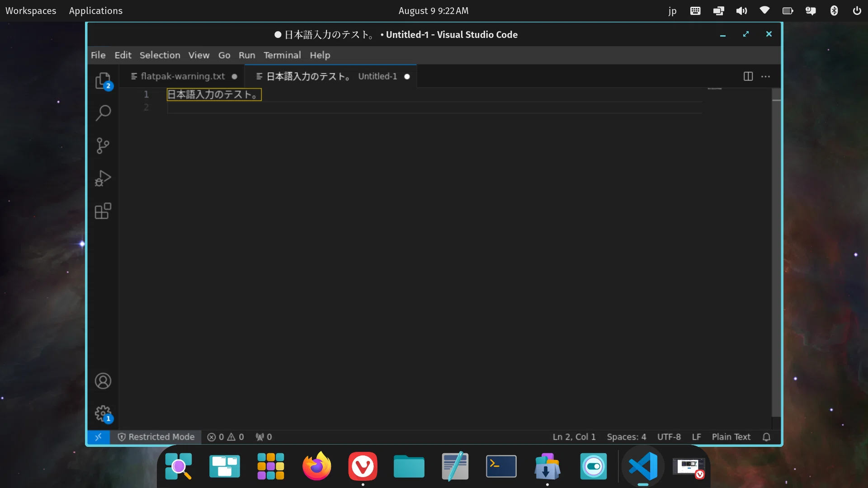Open the Source Control view
The height and width of the screenshot is (488, 868).
(103, 145)
